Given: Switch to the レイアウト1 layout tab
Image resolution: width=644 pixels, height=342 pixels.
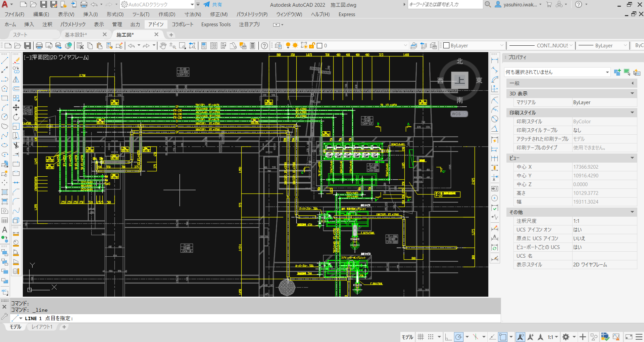Looking at the screenshot, I should tap(42, 327).
